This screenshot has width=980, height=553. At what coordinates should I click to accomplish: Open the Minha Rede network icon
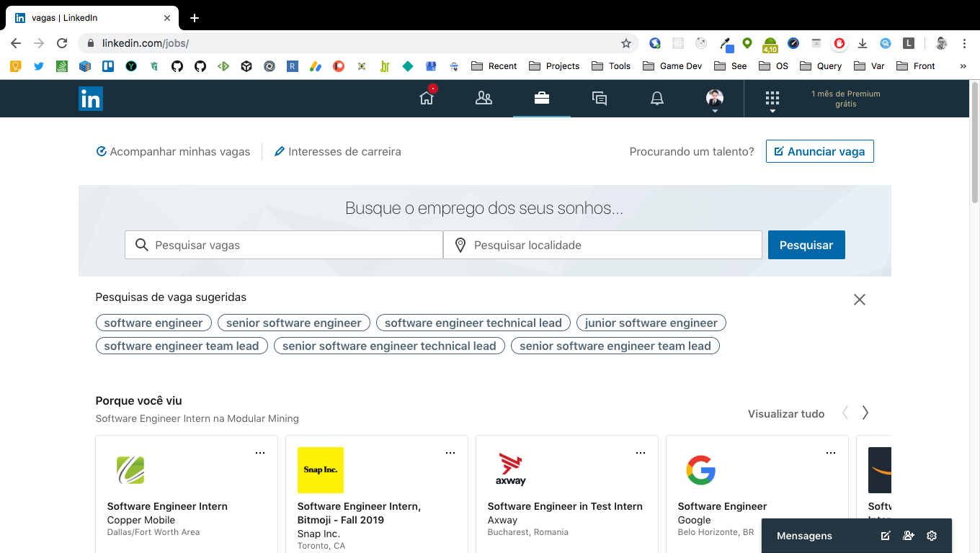point(484,98)
